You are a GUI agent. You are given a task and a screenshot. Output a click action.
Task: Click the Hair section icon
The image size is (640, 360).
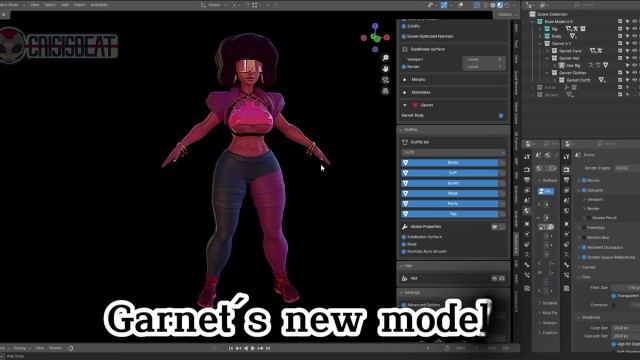point(405,278)
